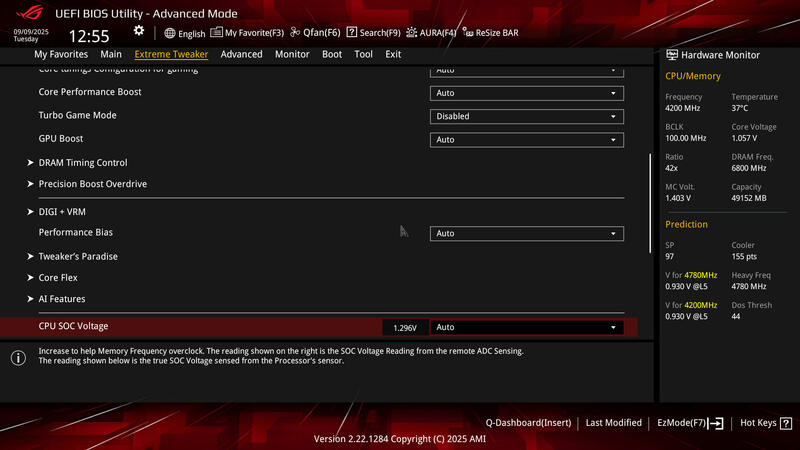
Task: Click the My Favorite folder icon
Action: tap(216, 32)
